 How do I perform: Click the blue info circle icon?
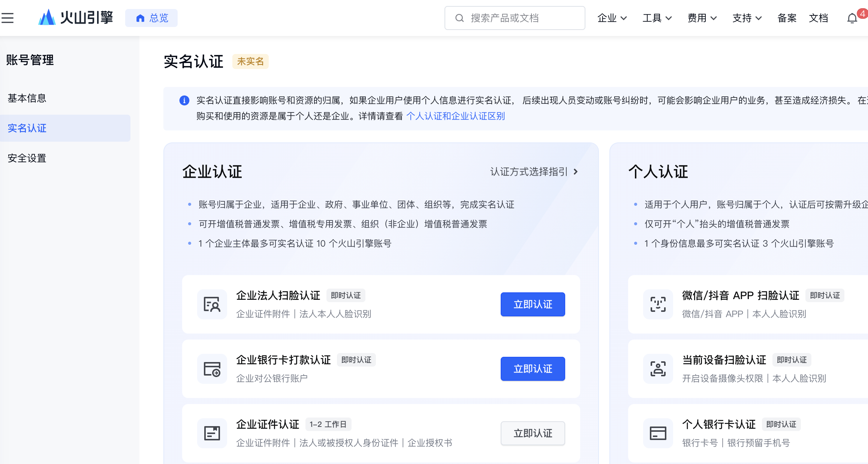click(x=184, y=100)
